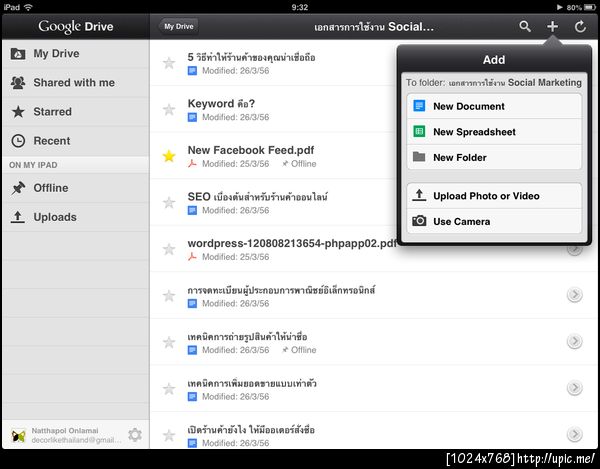Star the 'เปิดร้านค้ายังไง' document
600x469 pixels.
[169, 435]
